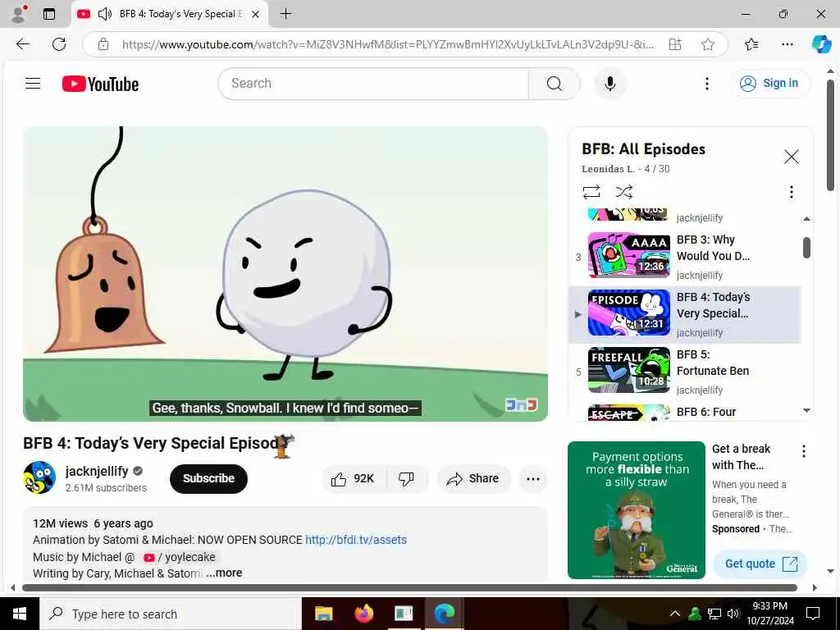Mute the tab via speaker icon
Screen dimensions: 840x630
105,14
